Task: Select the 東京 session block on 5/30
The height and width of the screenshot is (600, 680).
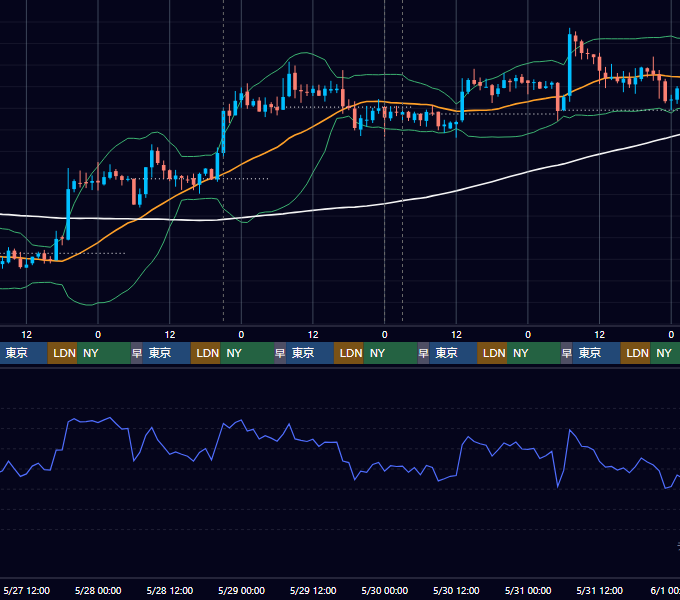Action: 453,353
